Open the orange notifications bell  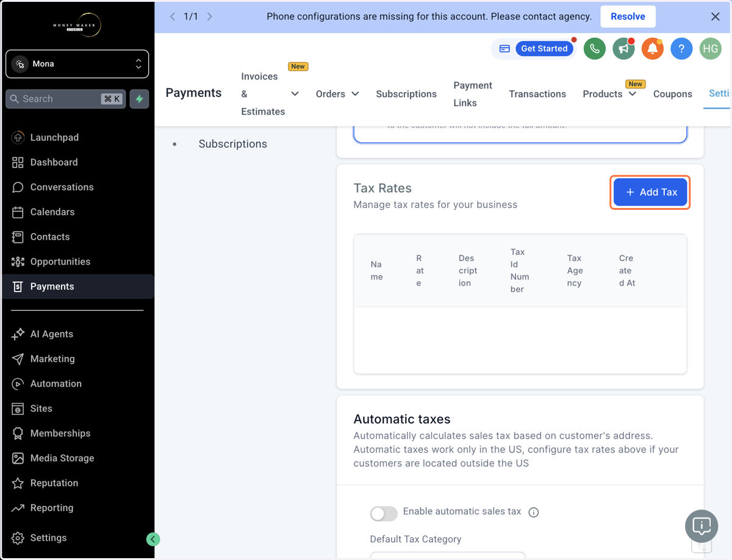pyautogui.click(x=652, y=49)
